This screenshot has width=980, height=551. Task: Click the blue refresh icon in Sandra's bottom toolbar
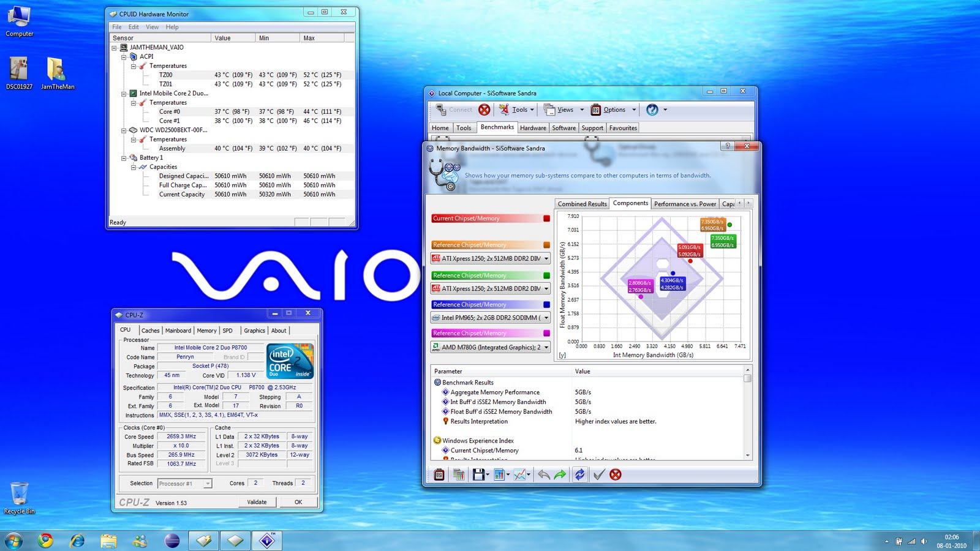(579, 474)
